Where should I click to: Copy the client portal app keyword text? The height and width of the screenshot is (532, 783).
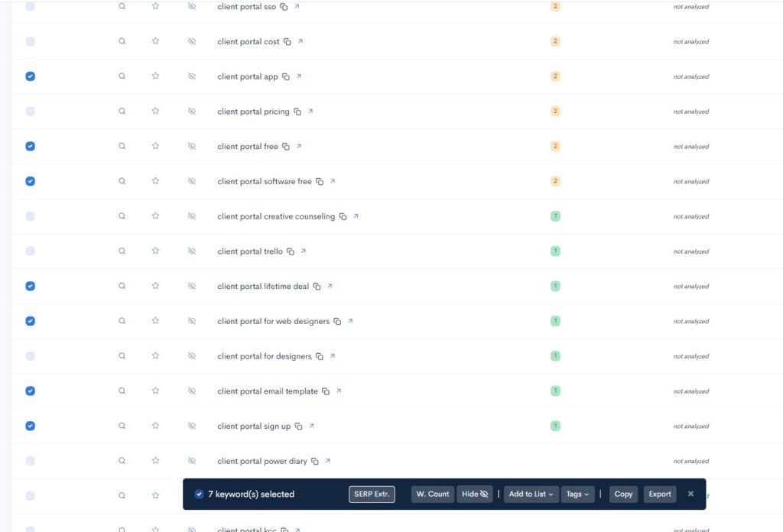[285, 76]
